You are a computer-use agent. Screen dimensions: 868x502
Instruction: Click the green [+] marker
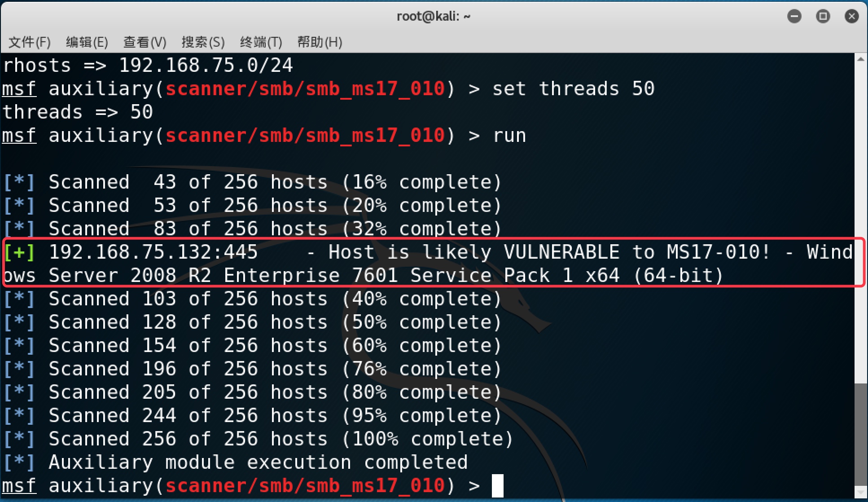tap(19, 252)
